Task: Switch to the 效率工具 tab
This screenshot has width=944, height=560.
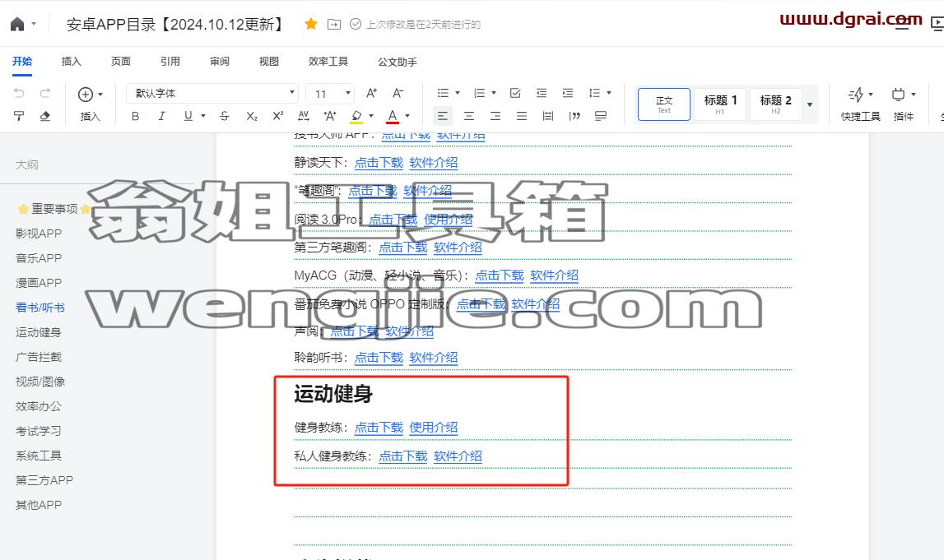Action: point(328,62)
